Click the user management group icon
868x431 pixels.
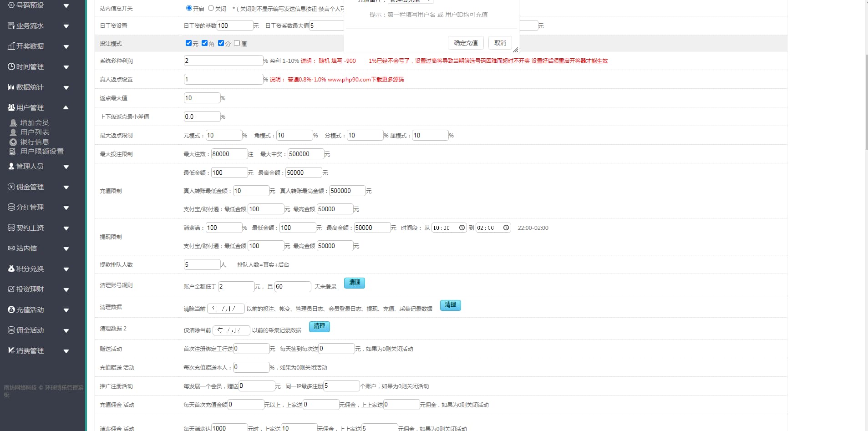click(11, 107)
